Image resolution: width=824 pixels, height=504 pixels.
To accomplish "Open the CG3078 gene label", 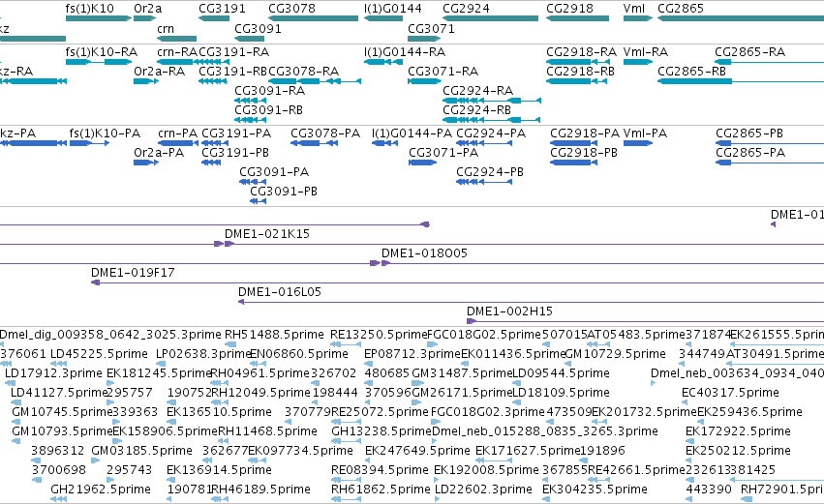I will click(291, 9).
